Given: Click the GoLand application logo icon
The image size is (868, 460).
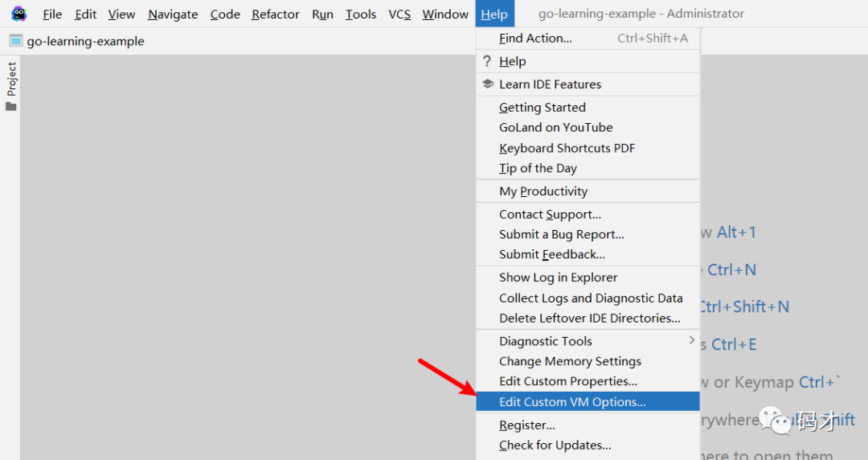Looking at the screenshot, I should (18, 14).
